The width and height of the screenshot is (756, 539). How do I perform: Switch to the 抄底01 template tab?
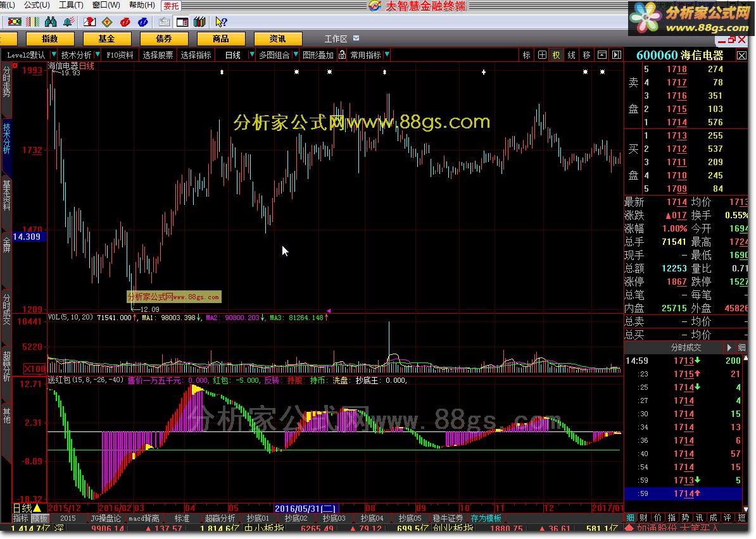(x=258, y=518)
